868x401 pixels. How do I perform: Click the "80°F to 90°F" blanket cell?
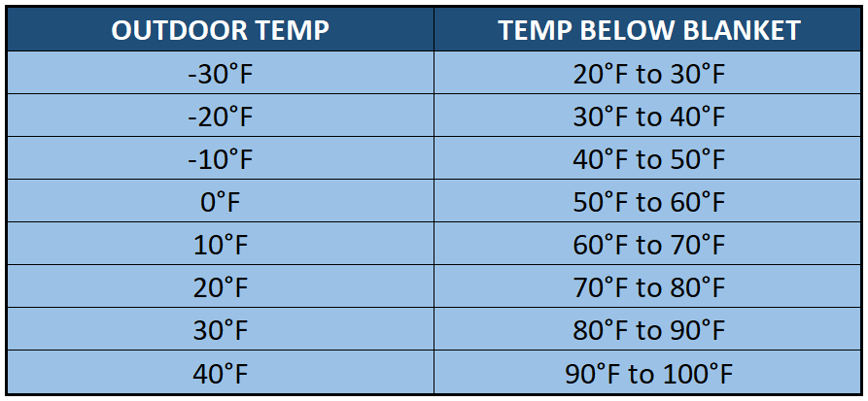pos(649,331)
